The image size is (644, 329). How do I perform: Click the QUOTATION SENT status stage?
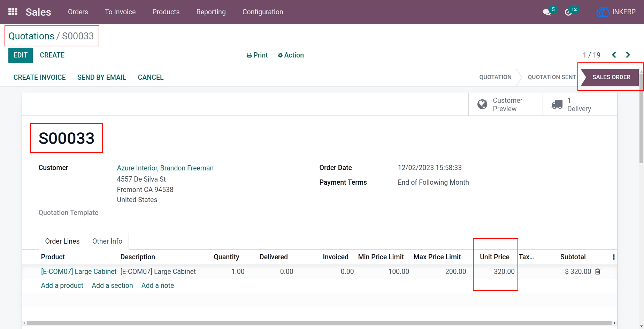[552, 77]
